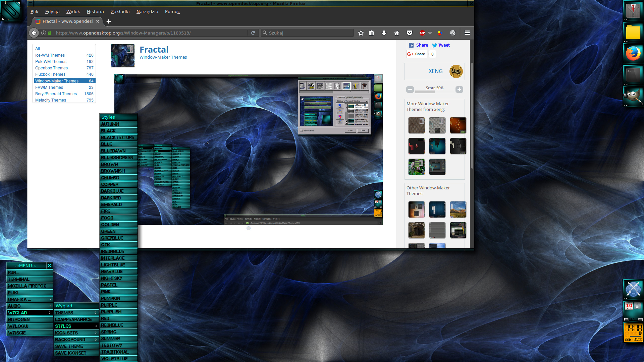Bookmark this page with the star icon
Screen dimensions: 644x362
click(x=361, y=33)
